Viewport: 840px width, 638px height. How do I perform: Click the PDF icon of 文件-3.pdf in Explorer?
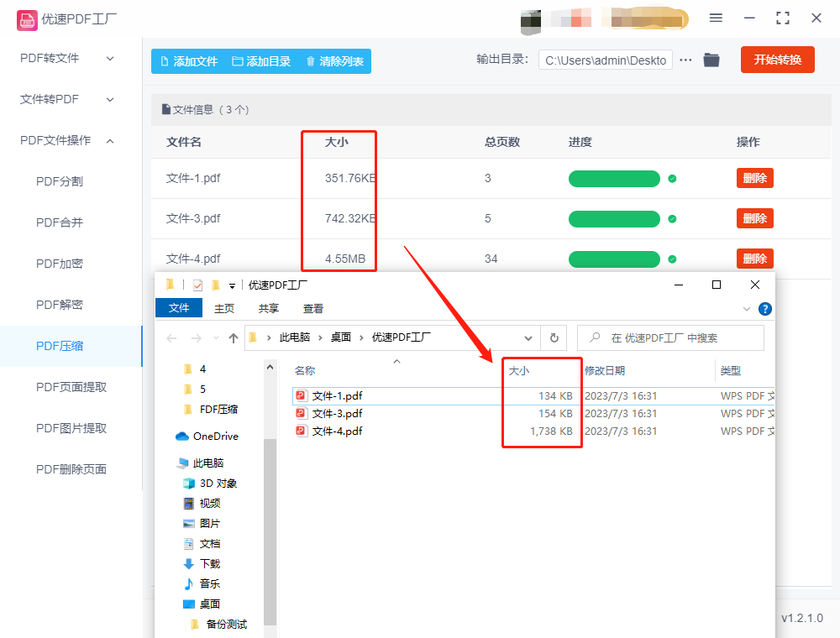301,413
